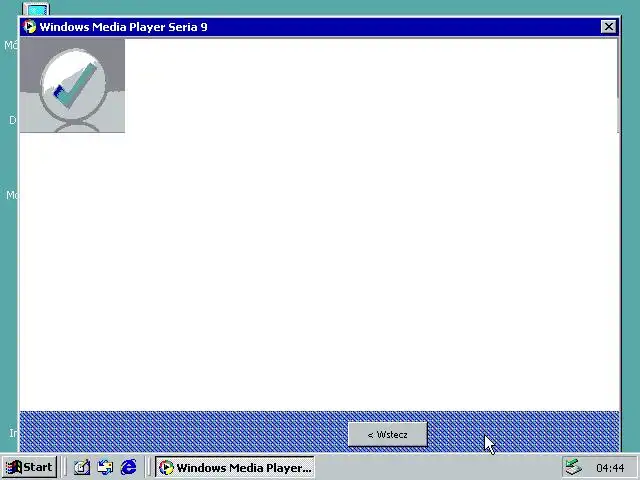Click the system tray network icon
This screenshot has width=640, height=480.
[573, 467]
